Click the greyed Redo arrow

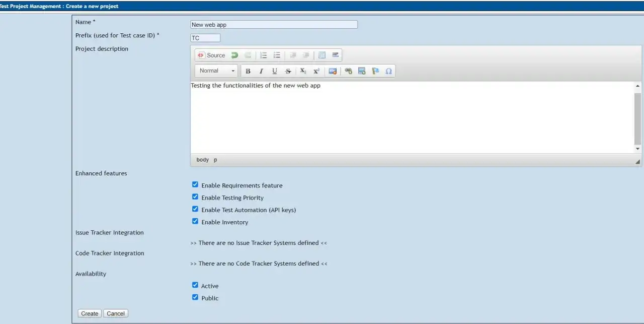click(248, 55)
